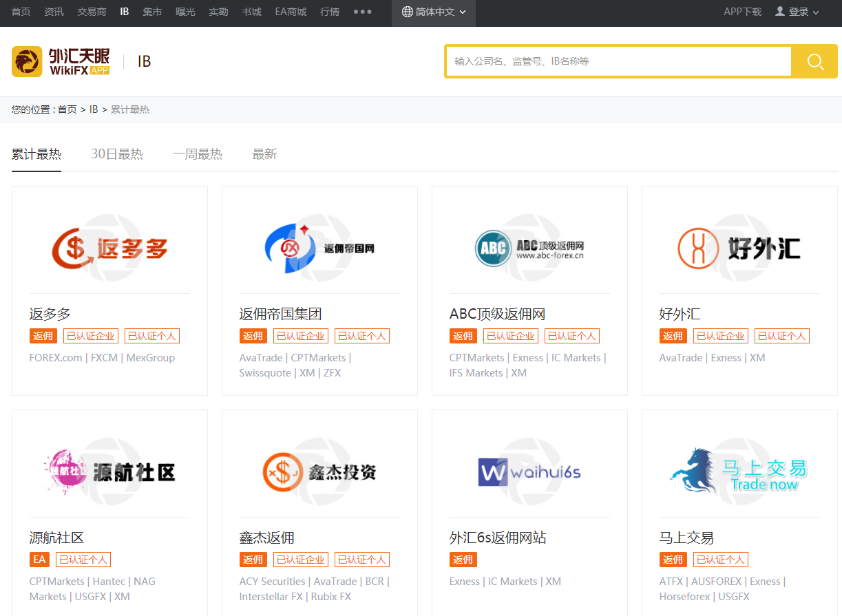Open 曝光 in the top navigation
Image resolution: width=842 pixels, height=616 pixels.
tap(185, 12)
